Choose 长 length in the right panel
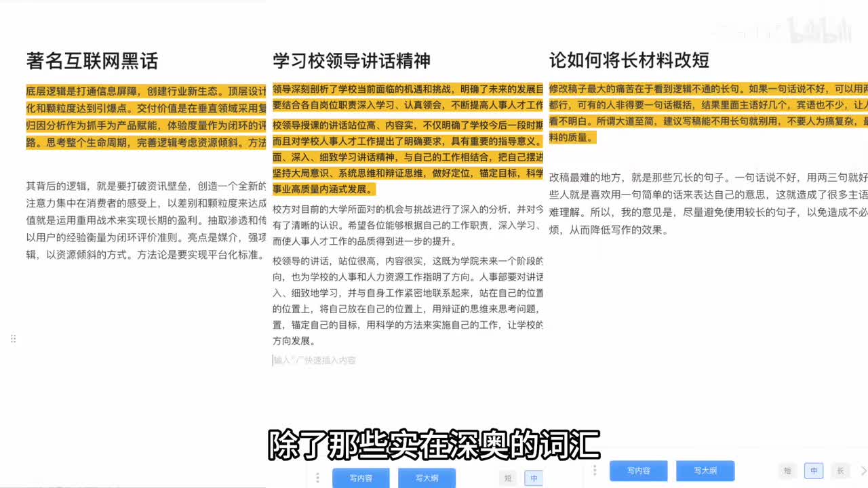 coord(840,470)
